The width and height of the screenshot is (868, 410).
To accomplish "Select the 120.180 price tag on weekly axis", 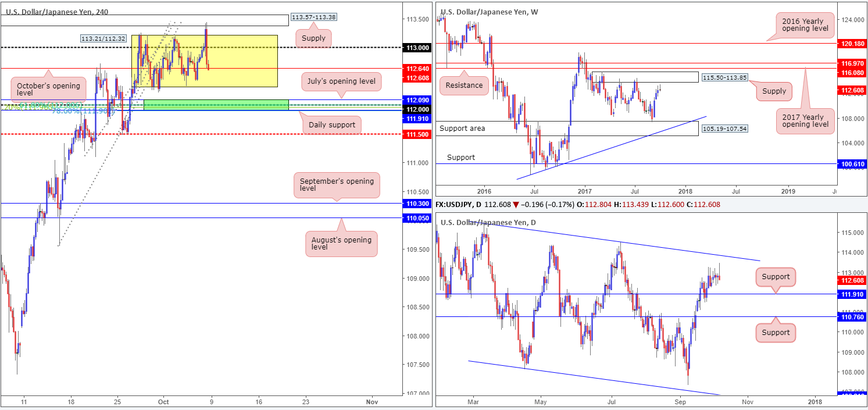I will point(851,43).
